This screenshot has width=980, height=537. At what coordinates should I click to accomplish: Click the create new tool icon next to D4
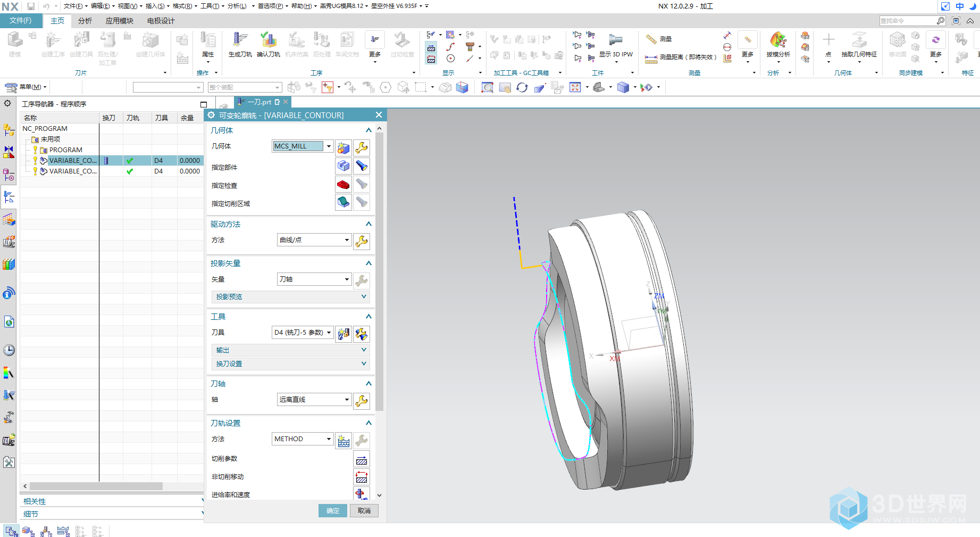(344, 334)
